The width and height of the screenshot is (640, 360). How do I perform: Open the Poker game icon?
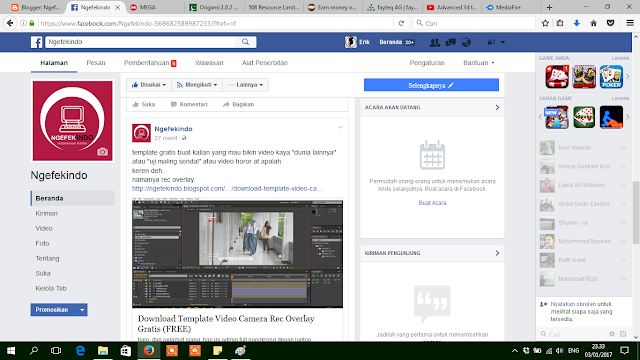[611, 77]
